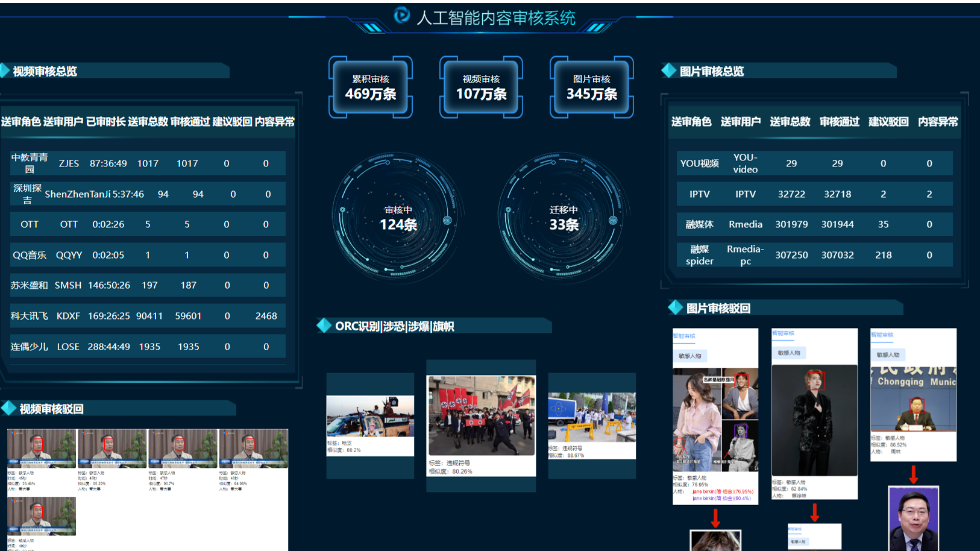
Task: Open the 累积审核 469万条 stat card
Action: click(371, 87)
